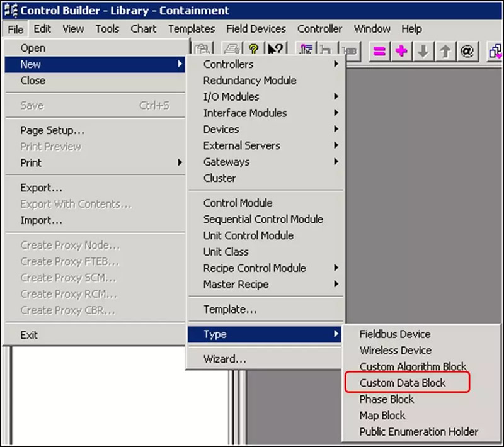Select Exit in the File menu
Viewport: 504px width, 447px height.
(95, 335)
